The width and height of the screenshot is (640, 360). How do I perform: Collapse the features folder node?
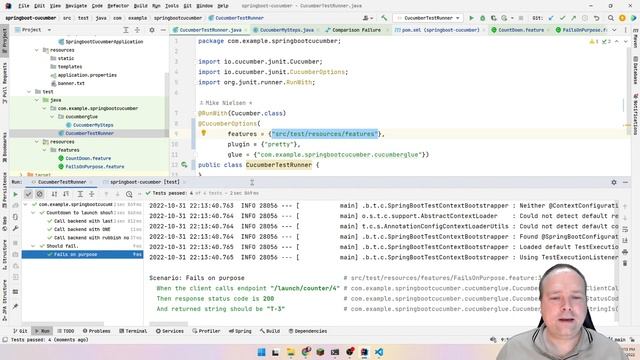(44, 150)
